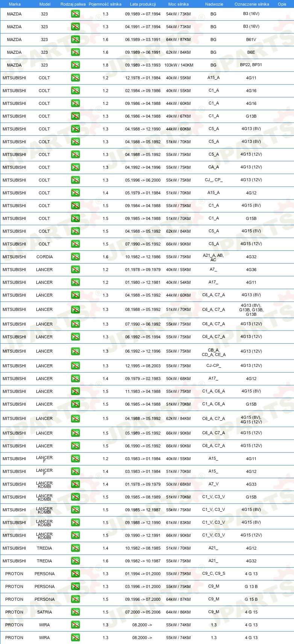Click the Oznaczenie silnika column header
294x644 pixels.
click(252, 4)
